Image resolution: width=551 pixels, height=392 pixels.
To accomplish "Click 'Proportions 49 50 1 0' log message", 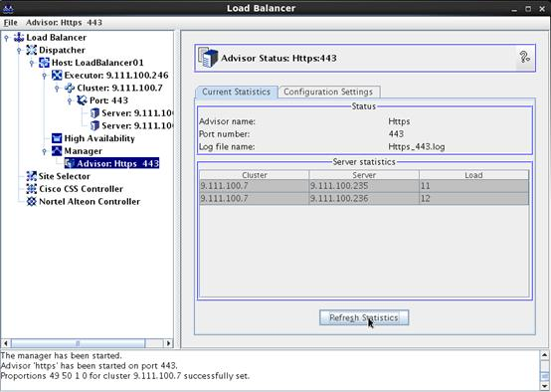I will point(124,376).
